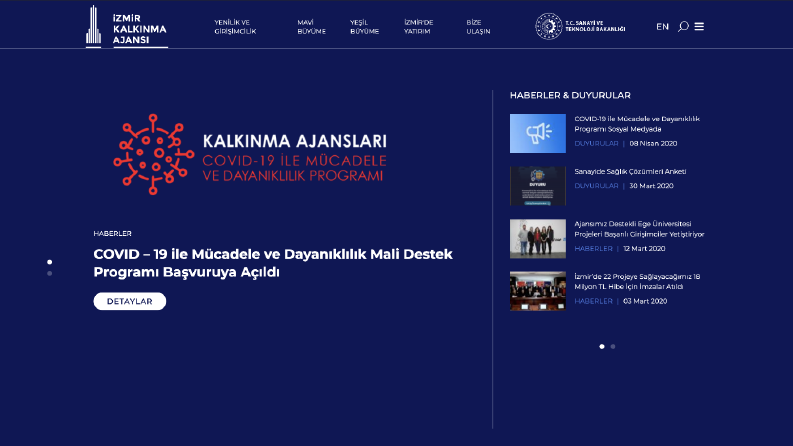Click Duyurular tag dated 30 Mart 2020

click(596, 186)
